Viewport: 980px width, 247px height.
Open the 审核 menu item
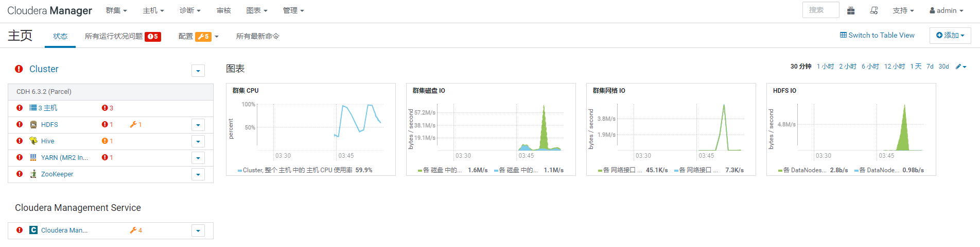224,10
